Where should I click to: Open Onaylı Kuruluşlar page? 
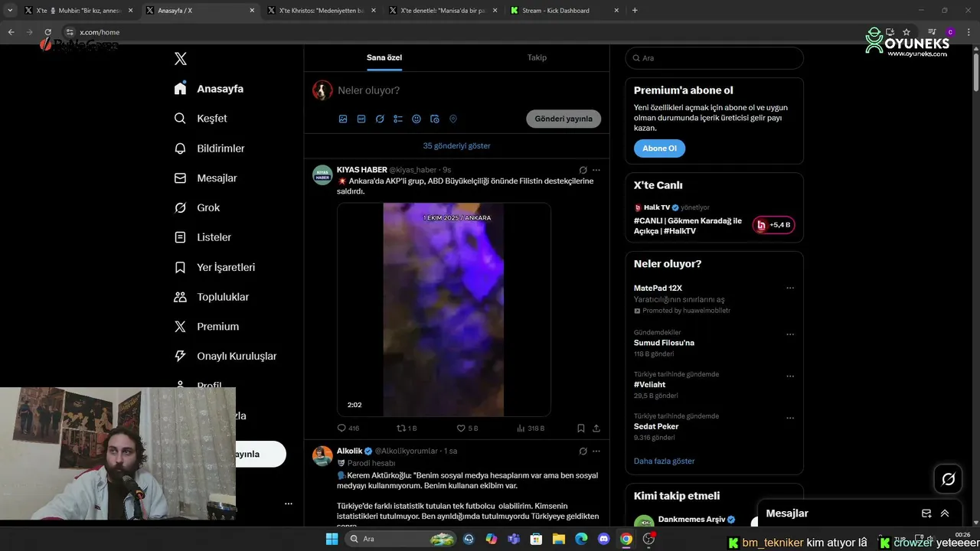click(x=225, y=356)
